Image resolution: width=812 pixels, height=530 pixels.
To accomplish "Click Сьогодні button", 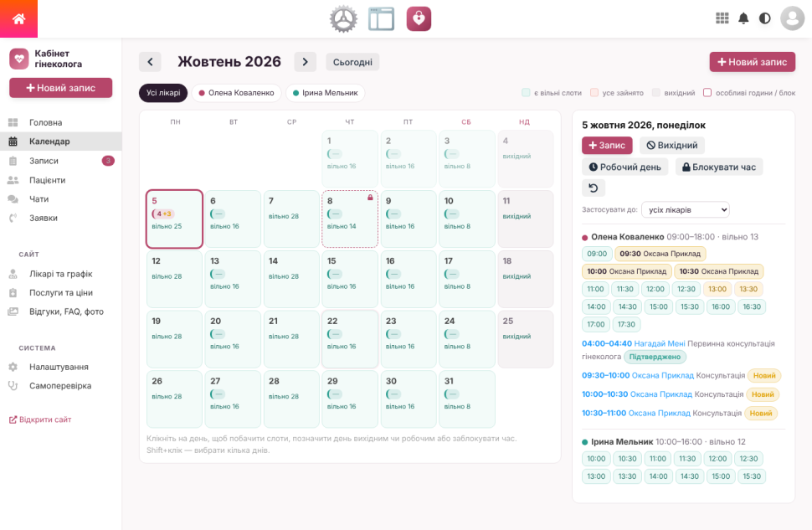I will 352,62.
